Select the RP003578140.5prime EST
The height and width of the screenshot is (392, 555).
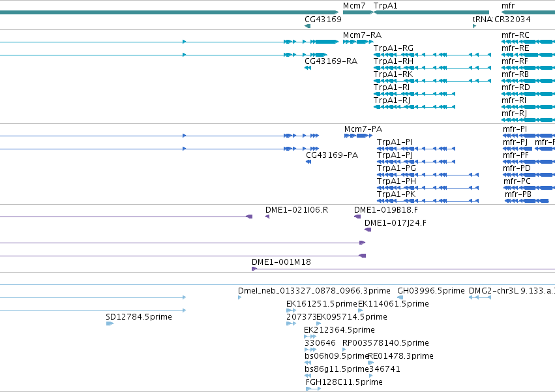tap(344, 350)
